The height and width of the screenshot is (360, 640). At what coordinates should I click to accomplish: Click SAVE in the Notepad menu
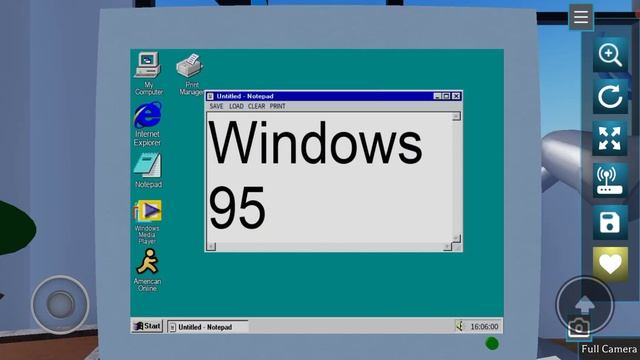[216, 106]
